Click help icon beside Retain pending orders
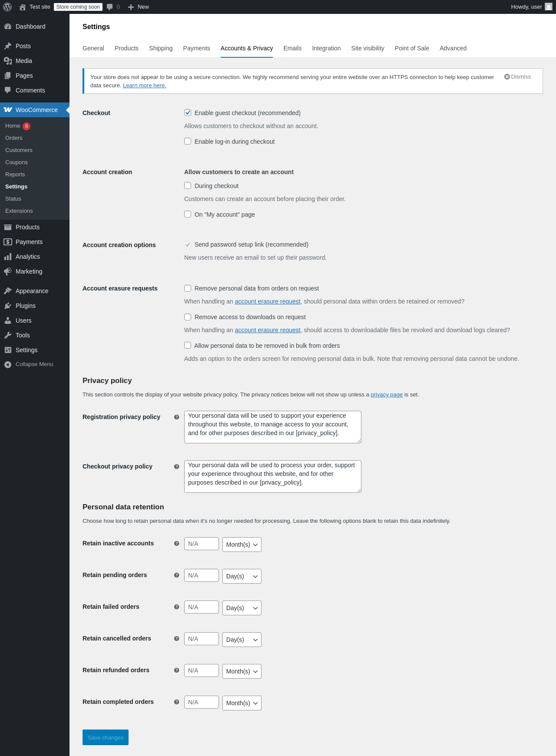The image size is (556, 756). click(176, 575)
